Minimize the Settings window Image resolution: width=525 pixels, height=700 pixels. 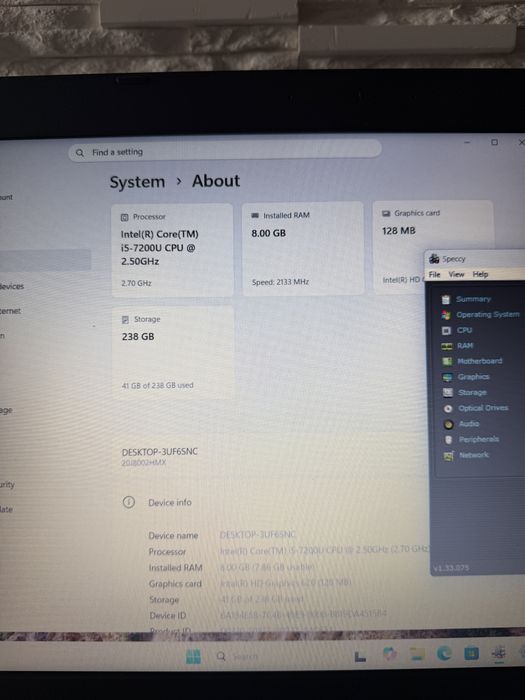pos(467,142)
